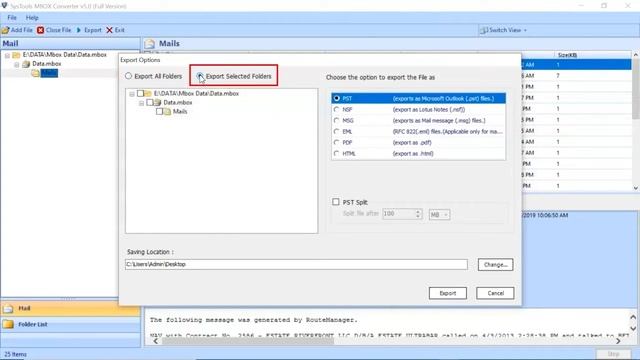Screen dimensions: 640x360
Task: Click the preview pane horizontal scrollbar
Action: click(248, 341)
